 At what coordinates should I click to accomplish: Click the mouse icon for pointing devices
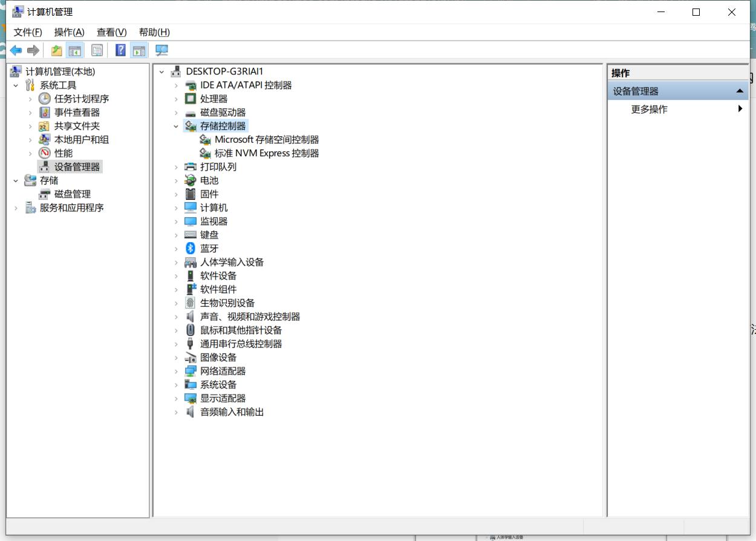(x=191, y=330)
